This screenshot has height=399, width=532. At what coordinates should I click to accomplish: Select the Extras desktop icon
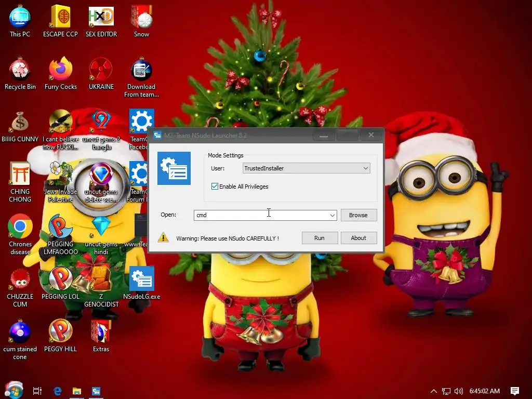(x=101, y=336)
